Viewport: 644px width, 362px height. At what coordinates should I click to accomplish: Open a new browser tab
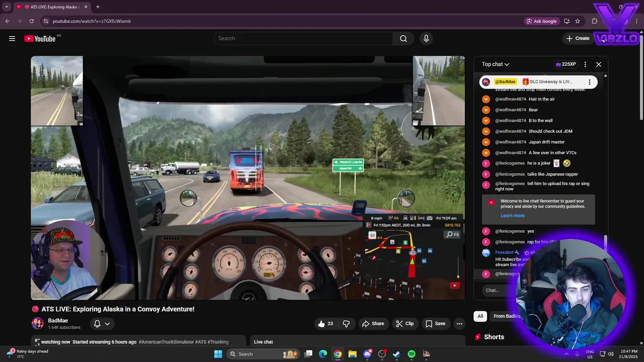tap(98, 7)
